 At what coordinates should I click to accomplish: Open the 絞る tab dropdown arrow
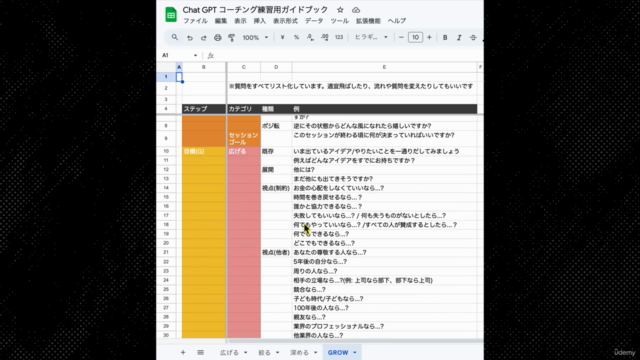278,353
